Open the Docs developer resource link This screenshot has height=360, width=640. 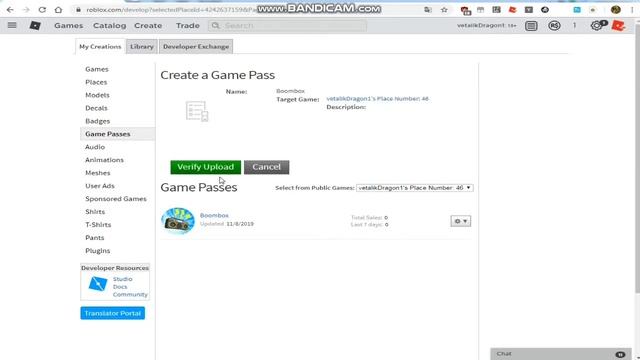coord(120,287)
